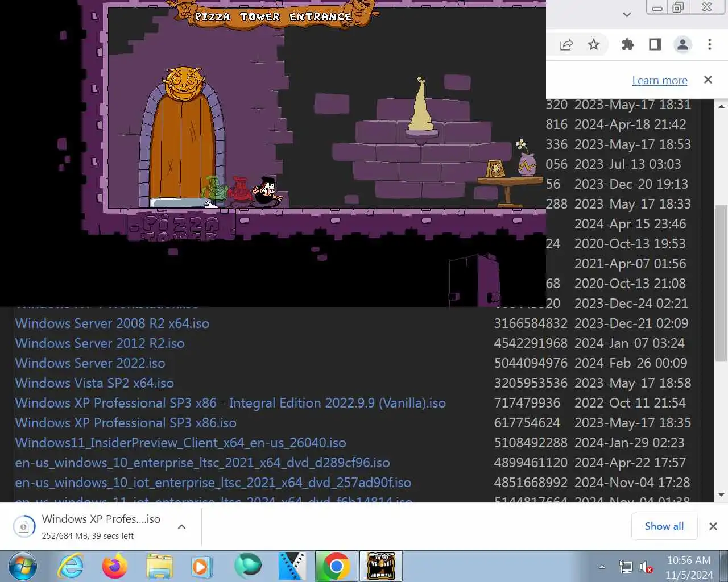Click the page scrollbar down arrow
Image resolution: width=728 pixels, height=582 pixels.
point(721,495)
